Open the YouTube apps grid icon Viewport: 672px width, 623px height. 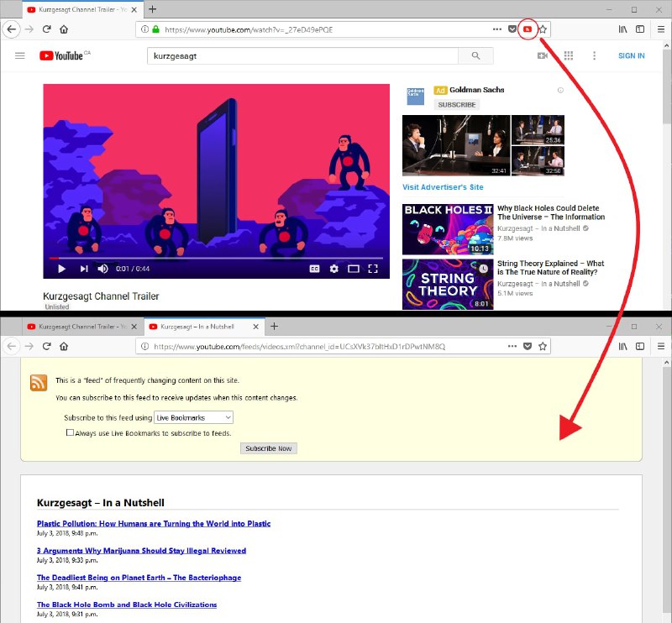click(568, 55)
